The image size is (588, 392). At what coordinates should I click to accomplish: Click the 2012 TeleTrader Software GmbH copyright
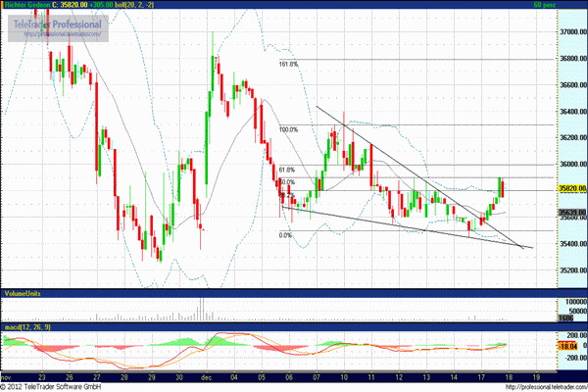51,387
